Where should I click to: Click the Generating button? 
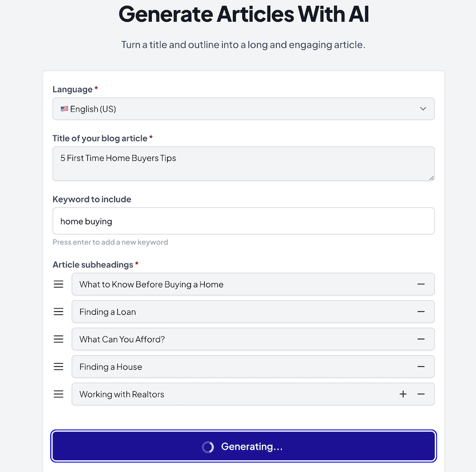click(x=243, y=446)
